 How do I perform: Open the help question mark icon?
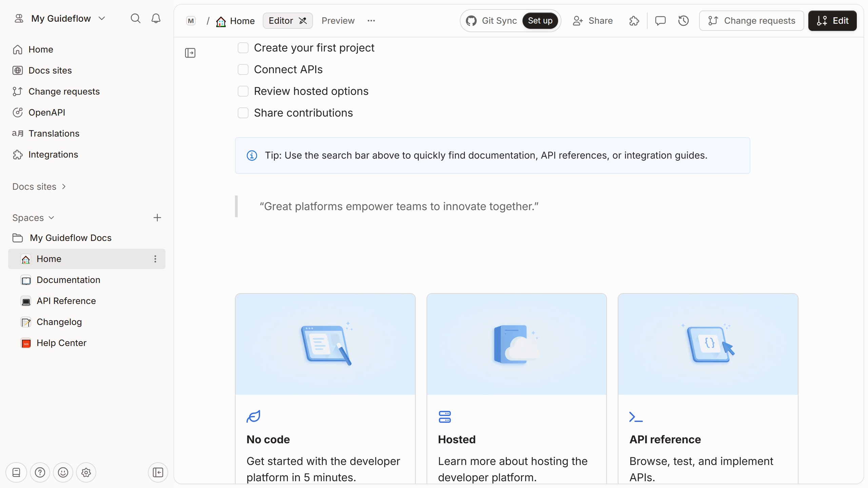(40, 472)
